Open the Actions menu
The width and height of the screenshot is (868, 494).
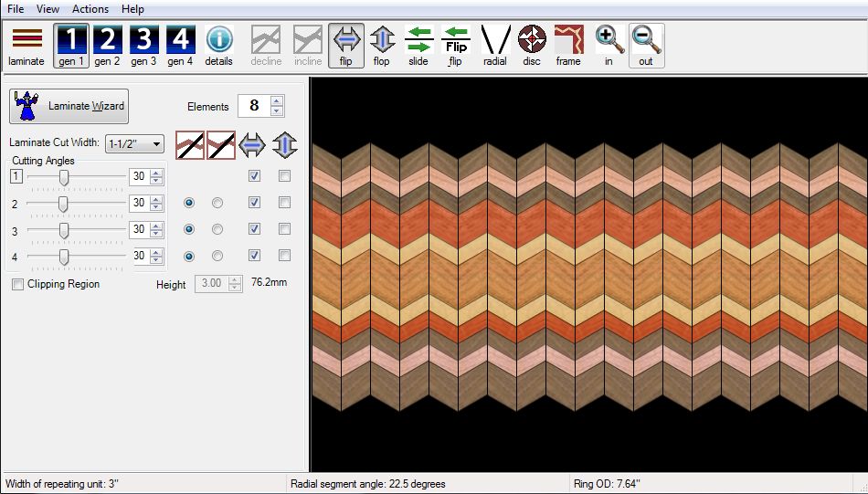pos(90,9)
